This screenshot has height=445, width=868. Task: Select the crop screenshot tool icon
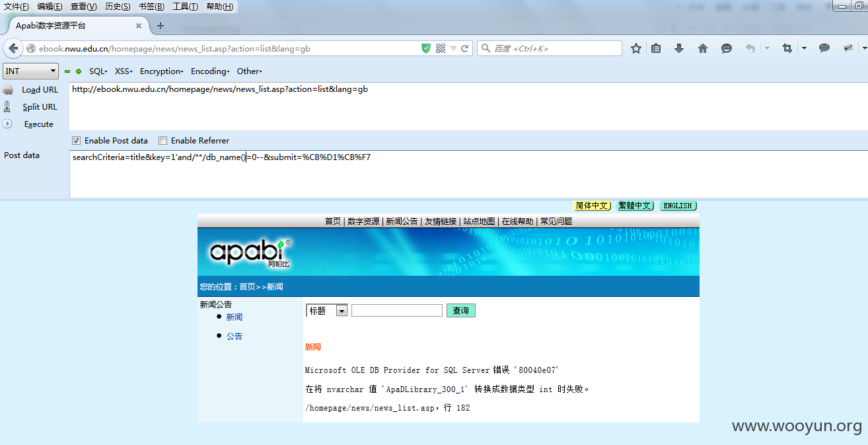pos(787,48)
